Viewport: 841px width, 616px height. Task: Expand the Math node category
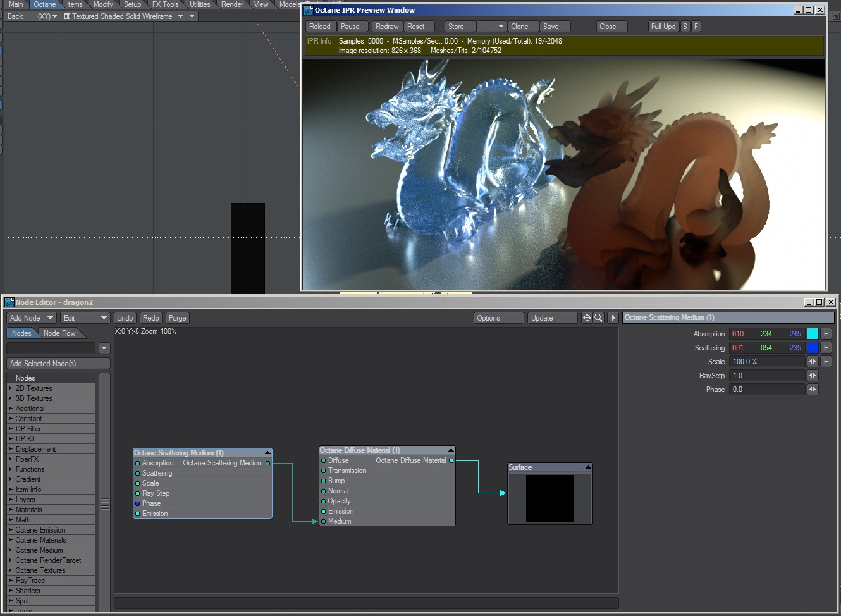click(x=11, y=520)
